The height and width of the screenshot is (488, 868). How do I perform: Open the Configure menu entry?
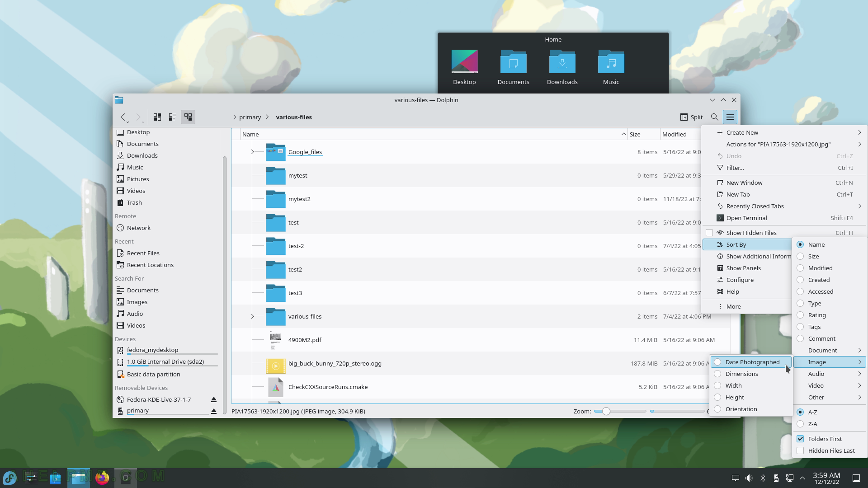(747, 280)
